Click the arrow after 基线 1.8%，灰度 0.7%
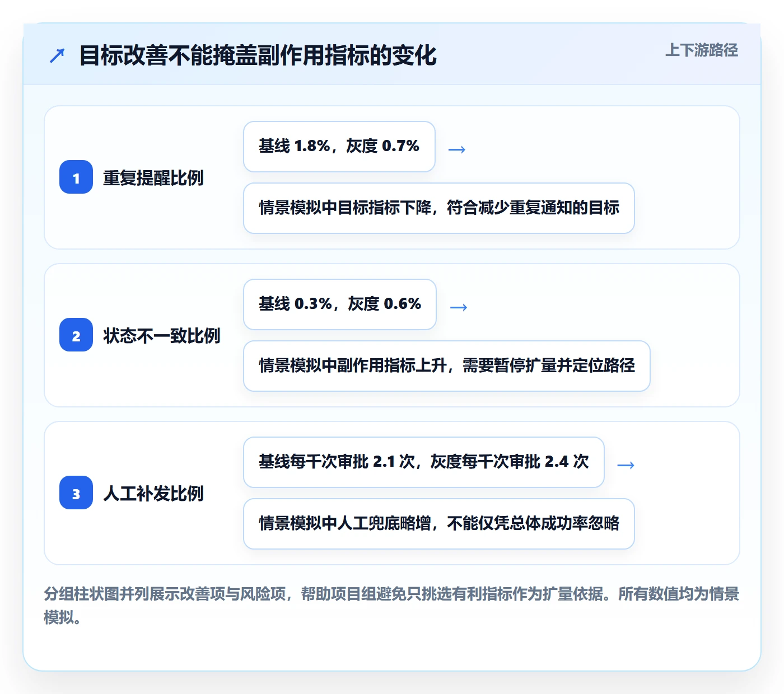784x694 pixels. 457,149
